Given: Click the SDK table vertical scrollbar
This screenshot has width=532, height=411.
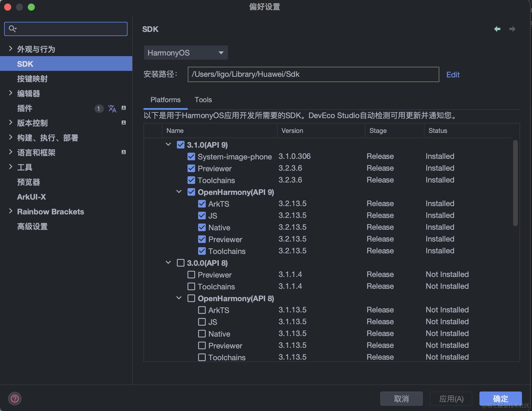Looking at the screenshot, I should pos(515,183).
